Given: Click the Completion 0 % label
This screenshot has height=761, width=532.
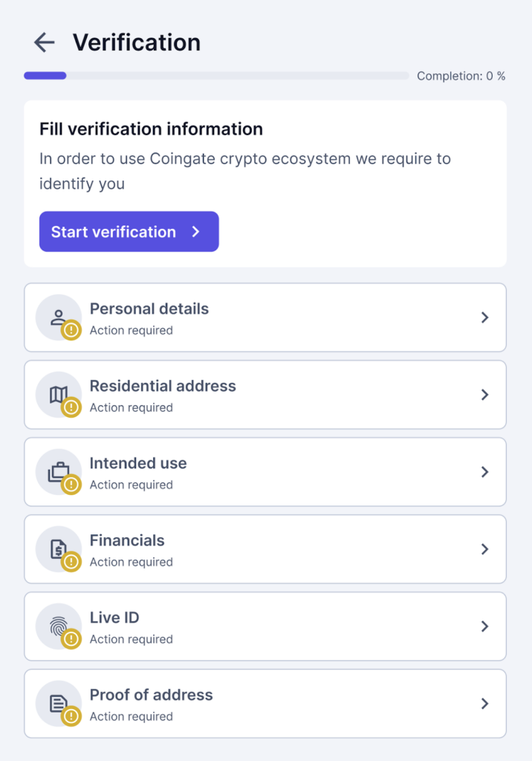Looking at the screenshot, I should (x=461, y=77).
